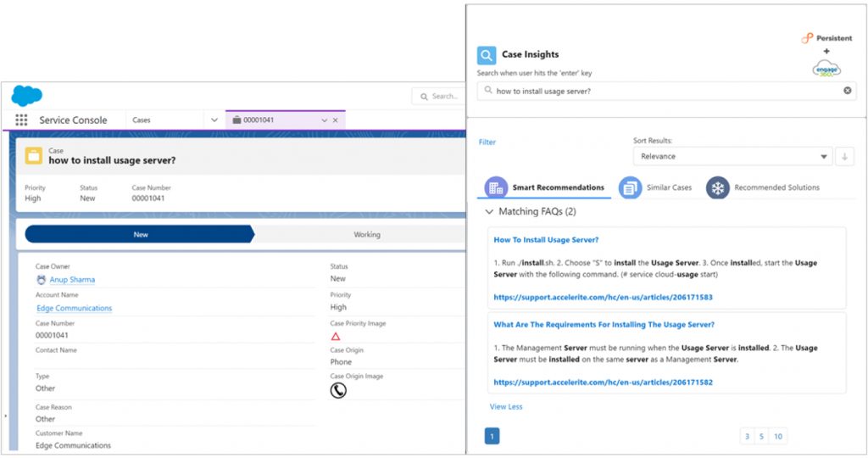868x458 pixels.
Task: Close the 00001041 case tab
Action: (336, 120)
